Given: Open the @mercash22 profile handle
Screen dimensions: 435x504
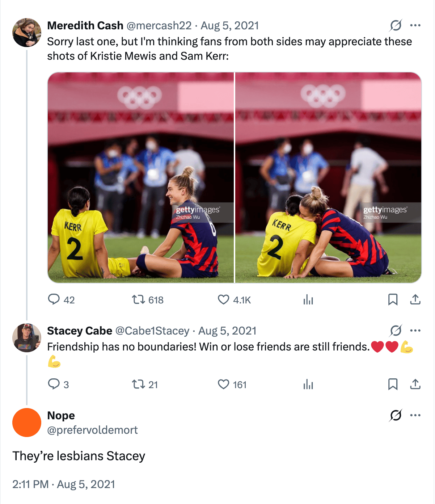Looking at the screenshot, I should 159,26.
